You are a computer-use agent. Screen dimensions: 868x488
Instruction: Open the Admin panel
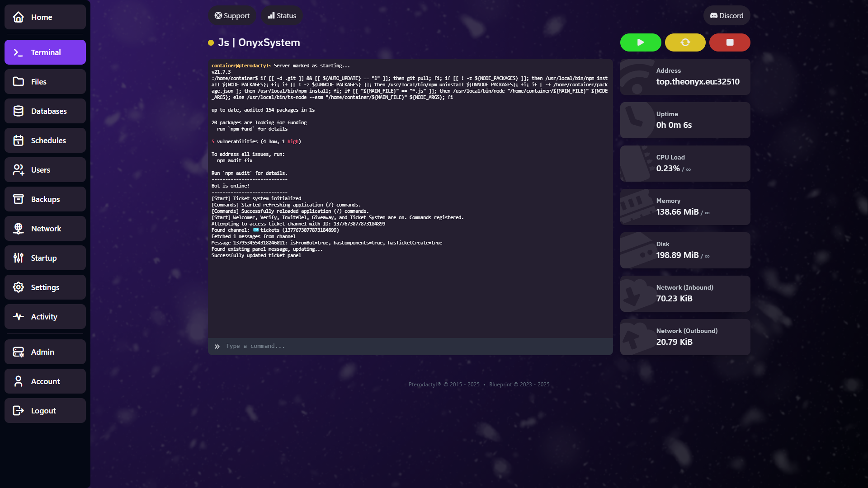[x=45, y=352]
